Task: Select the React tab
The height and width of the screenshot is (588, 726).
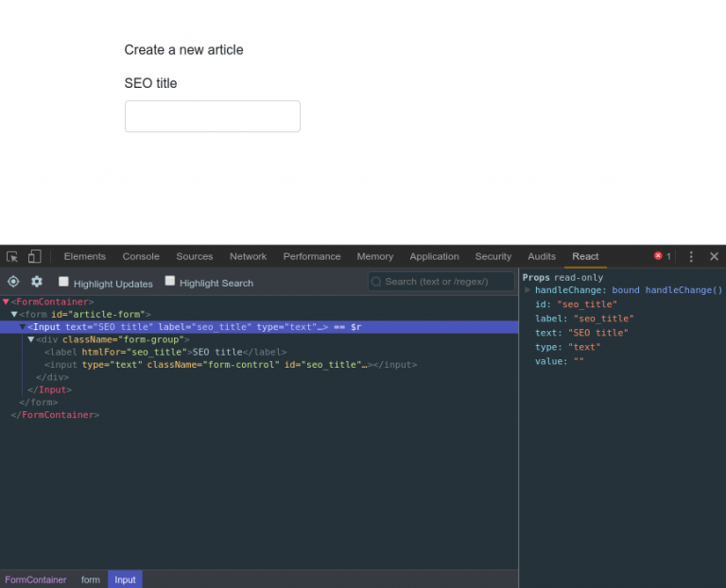Action: [585, 256]
